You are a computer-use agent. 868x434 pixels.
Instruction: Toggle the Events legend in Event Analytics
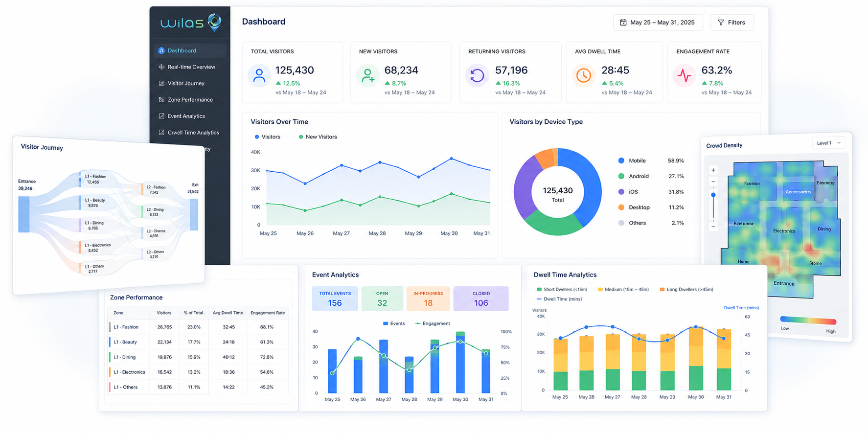(394, 323)
